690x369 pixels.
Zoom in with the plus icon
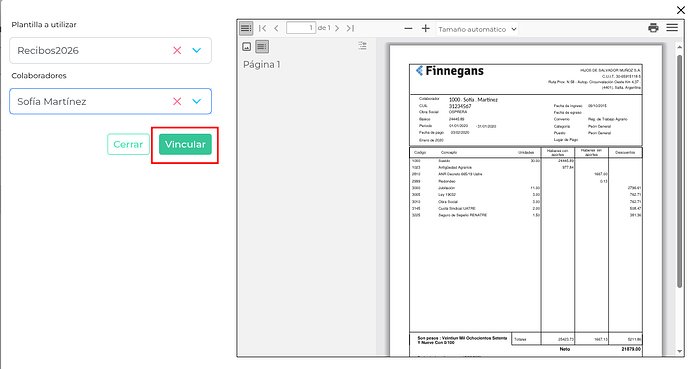(426, 29)
